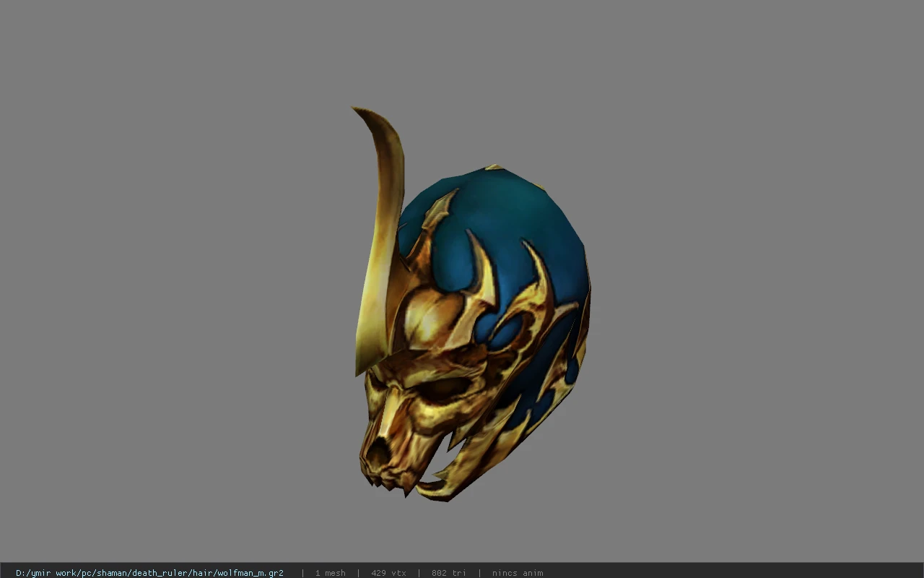This screenshot has width=924, height=578.
Task: Click the "1 mesh" status entry
Action: (330, 573)
